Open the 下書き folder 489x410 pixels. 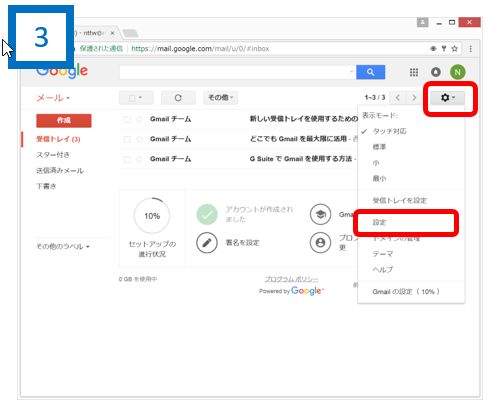46,186
